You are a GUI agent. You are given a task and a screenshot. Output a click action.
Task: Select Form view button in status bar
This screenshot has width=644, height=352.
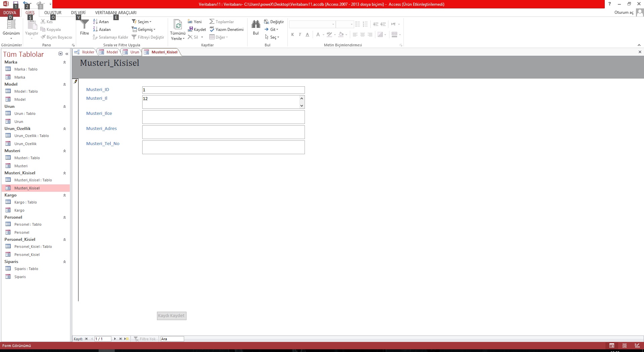[x=612, y=346]
